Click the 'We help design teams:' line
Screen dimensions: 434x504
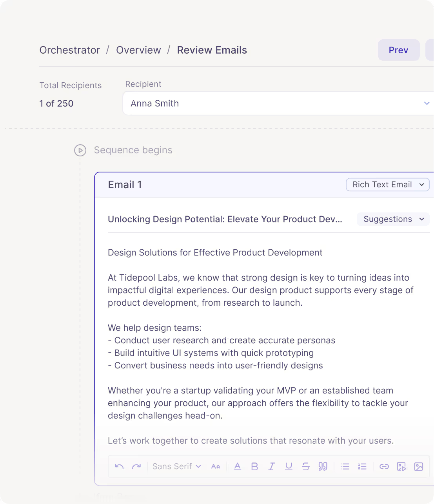(x=155, y=328)
